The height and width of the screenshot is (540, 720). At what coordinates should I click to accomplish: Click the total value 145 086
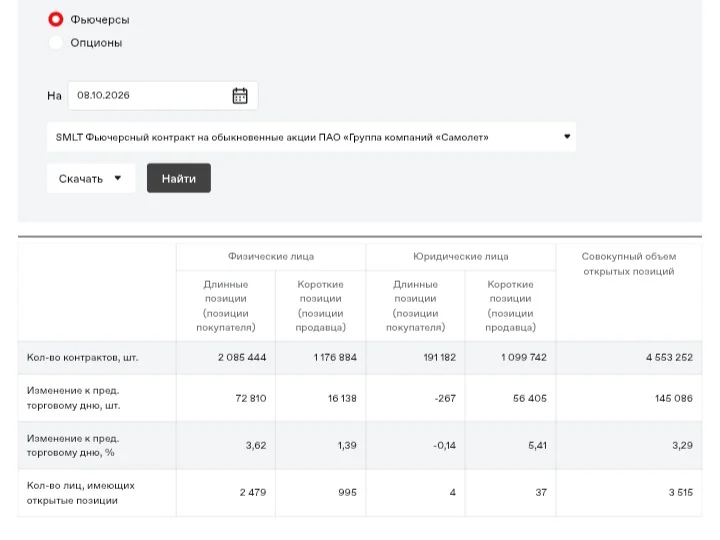coord(674,398)
